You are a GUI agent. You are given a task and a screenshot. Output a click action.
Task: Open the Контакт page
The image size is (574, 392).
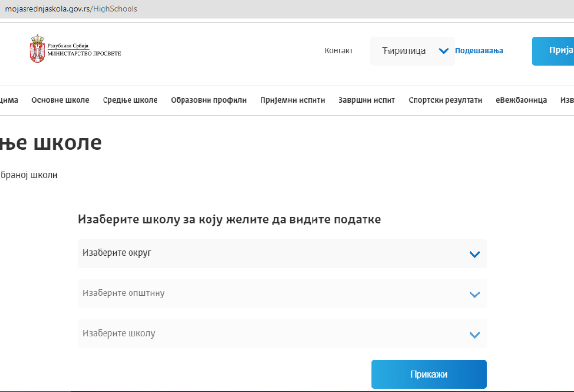339,50
